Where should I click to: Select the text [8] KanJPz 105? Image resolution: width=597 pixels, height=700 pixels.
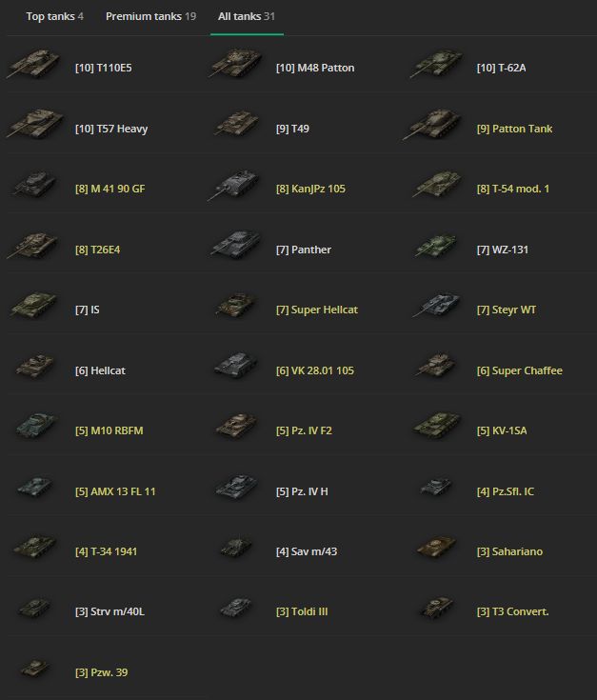310,189
